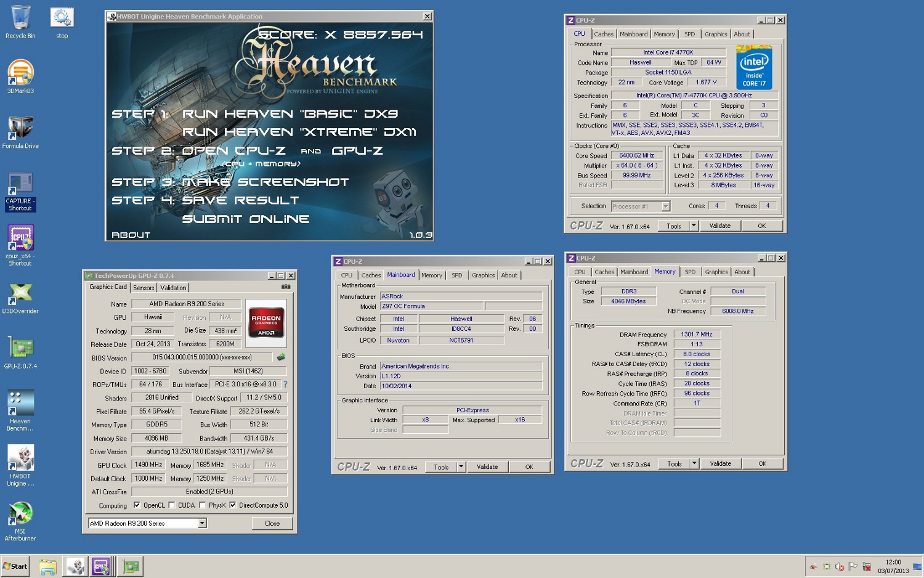Switch to CPU-Z via its taskbar icon
Image resolution: width=924 pixels, height=578 pixels.
tap(101, 566)
